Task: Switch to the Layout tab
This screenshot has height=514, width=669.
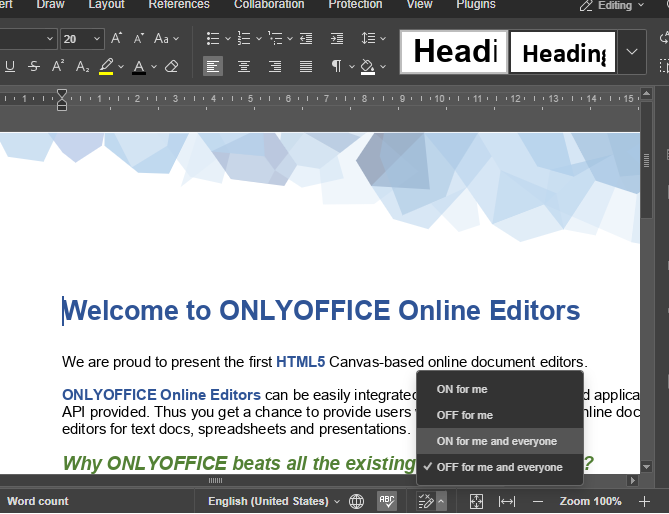Action: pos(106,5)
